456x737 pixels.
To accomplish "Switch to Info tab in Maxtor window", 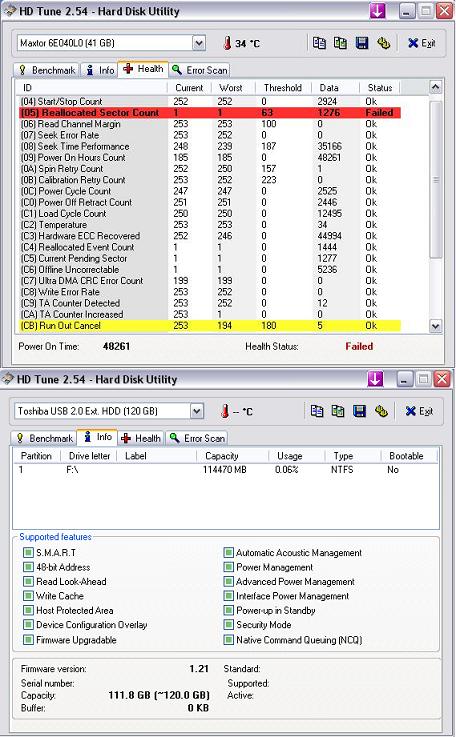I will click(100, 70).
